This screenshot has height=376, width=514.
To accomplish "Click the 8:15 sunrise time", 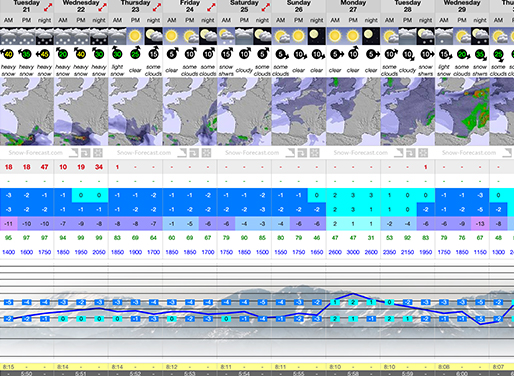I will pyautogui.click(x=8, y=367).
